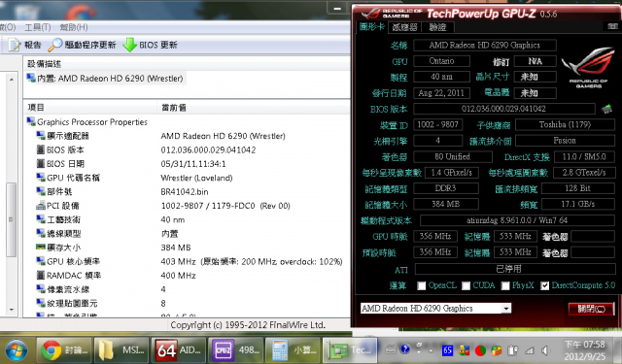Open the 工具(T) menu in AIDA64

[38, 27]
